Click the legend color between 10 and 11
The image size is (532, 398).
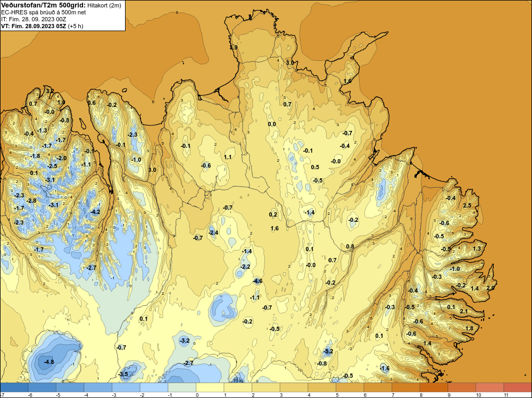click(x=490, y=387)
